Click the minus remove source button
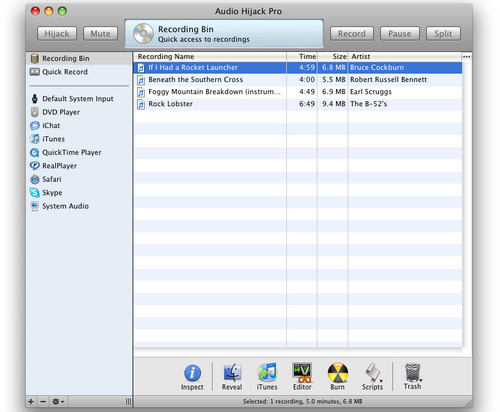500x412 pixels. point(43,401)
